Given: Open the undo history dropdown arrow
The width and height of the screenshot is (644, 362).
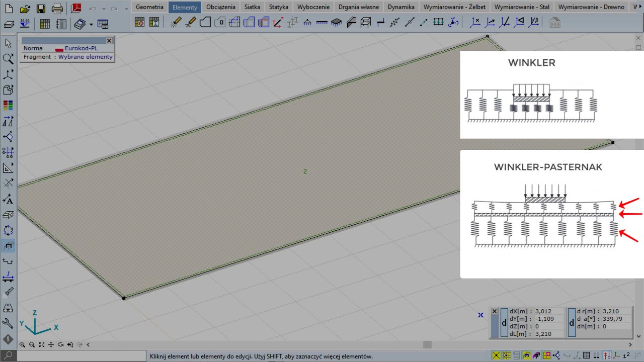Looking at the screenshot, I should pyautogui.click(x=104, y=9).
